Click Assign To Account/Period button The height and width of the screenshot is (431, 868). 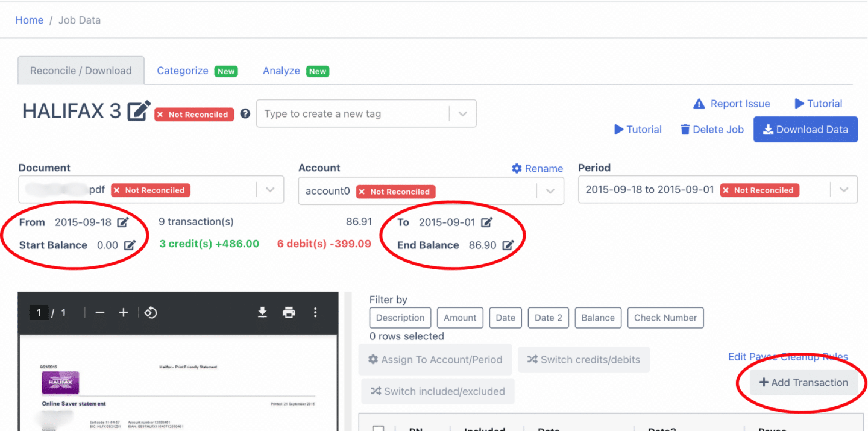(435, 360)
